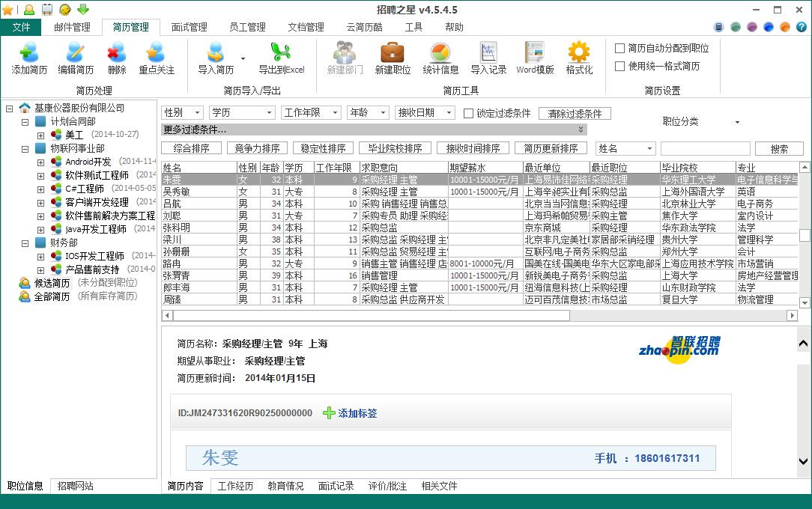Check the 锁定过滤条件 checkbox

point(468,113)
